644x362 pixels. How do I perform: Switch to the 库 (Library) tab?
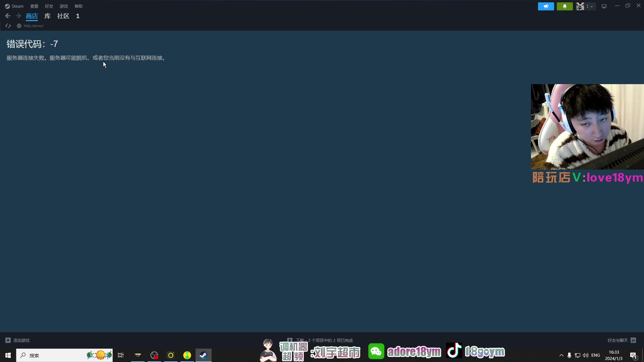48,16
